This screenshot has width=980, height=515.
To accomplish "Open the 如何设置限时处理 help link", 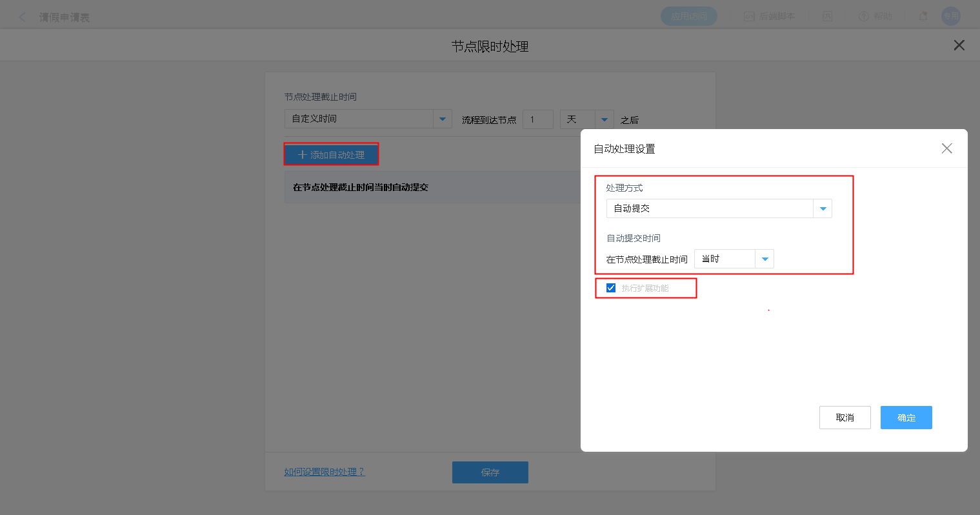I will pyautogui.click(x=325, y=472).
